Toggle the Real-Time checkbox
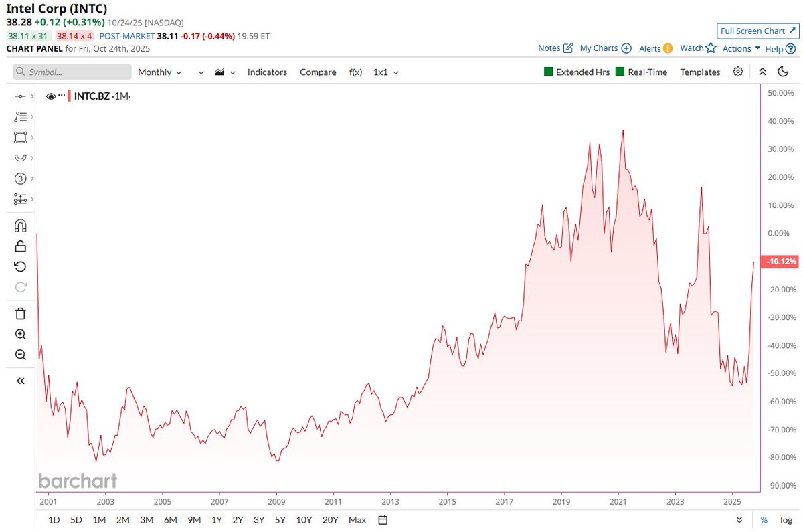This screenshot has height=532, width=803. [620, 72]
